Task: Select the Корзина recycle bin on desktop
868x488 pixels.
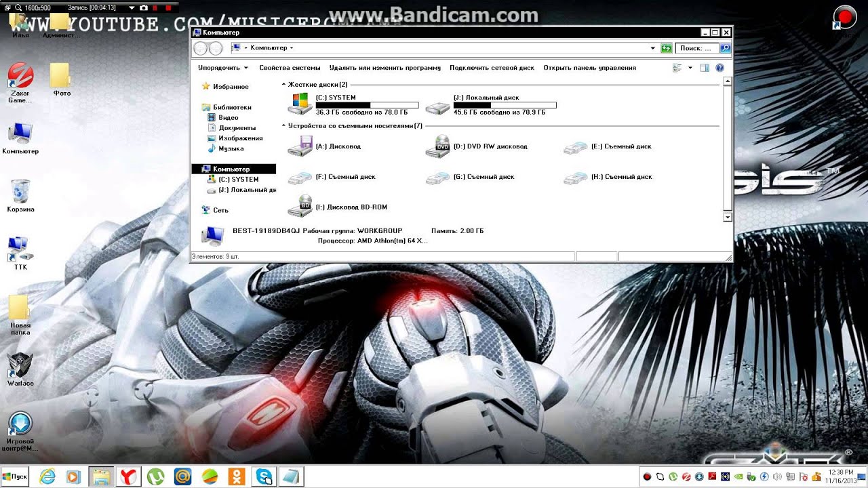Action: click(x=20, y=196)
